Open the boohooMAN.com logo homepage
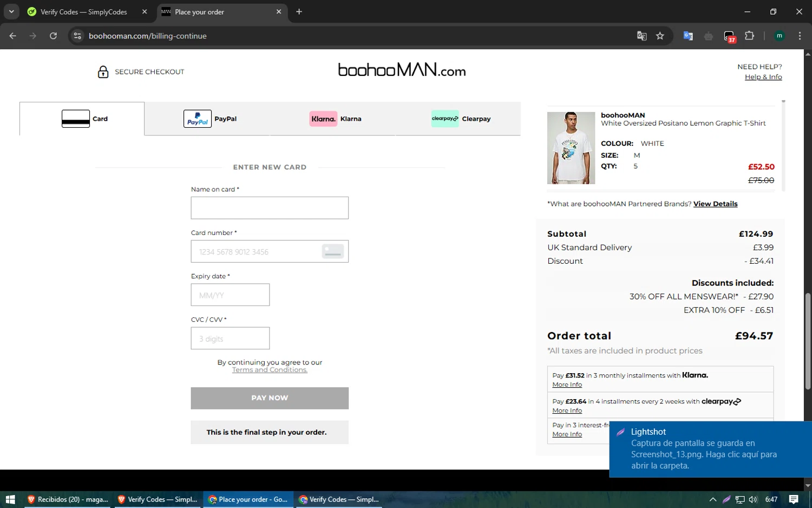This screenshot has height=508, width=812. 402,70
